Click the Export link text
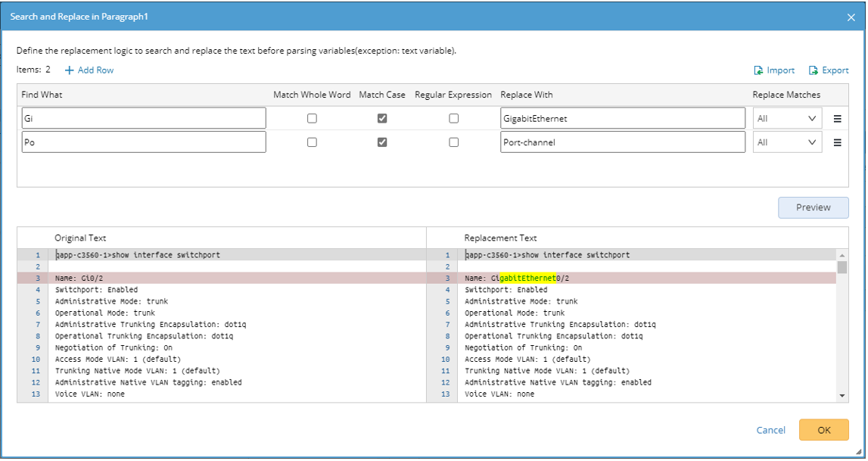This screenshot has width=868, height=461. click(x=835, y=70)
